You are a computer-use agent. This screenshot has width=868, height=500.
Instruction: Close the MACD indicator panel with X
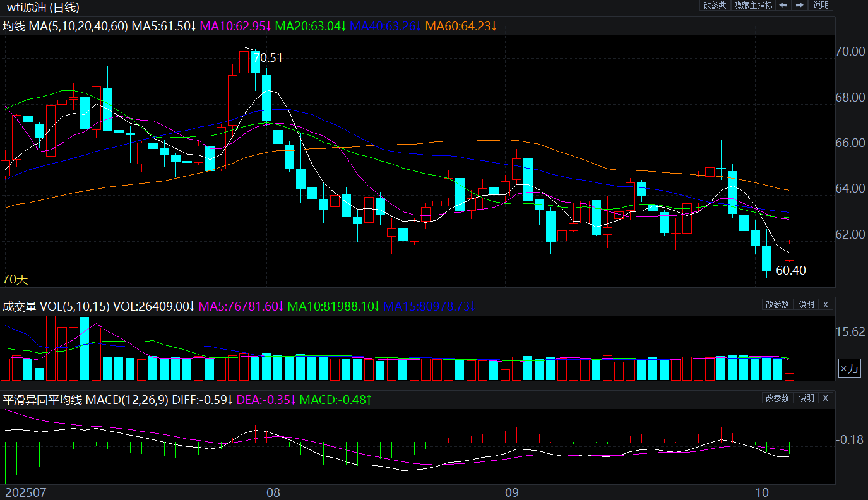tap(825, 398)
